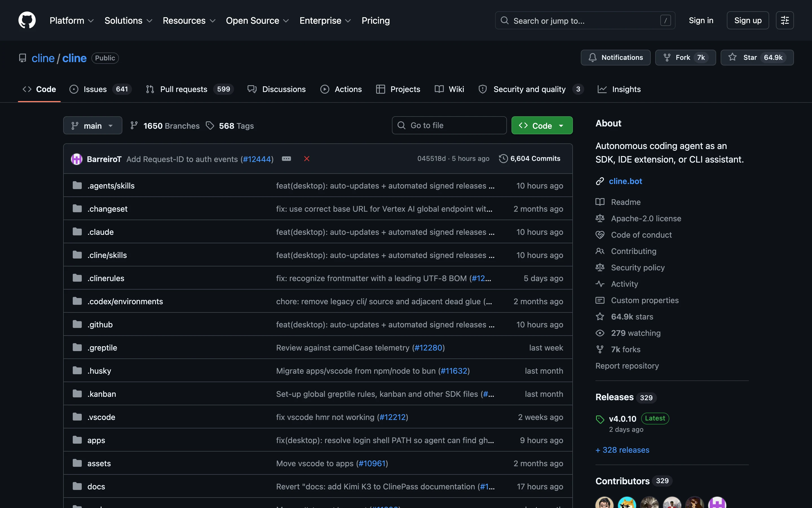Click the tag icon beside v4.0.10 release
The width and height of the screenshot is (812, 508).
(x=600, y=419)
